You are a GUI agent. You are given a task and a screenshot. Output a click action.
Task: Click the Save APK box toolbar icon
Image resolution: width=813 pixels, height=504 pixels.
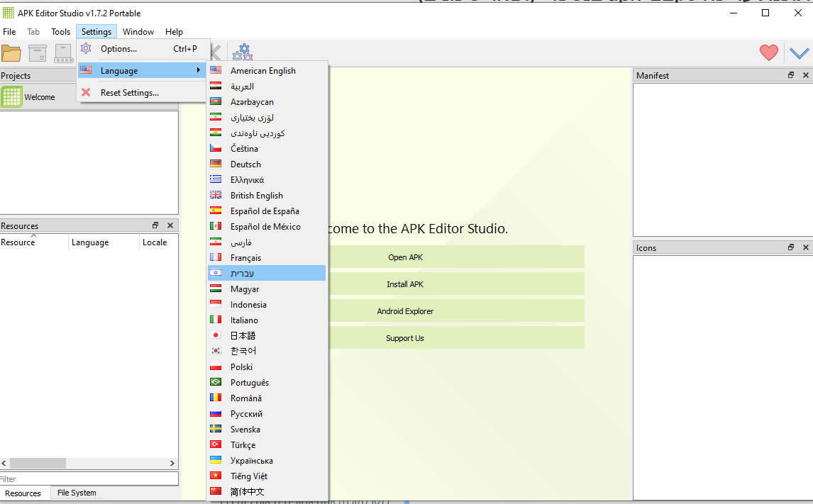[x=38, y=53]
